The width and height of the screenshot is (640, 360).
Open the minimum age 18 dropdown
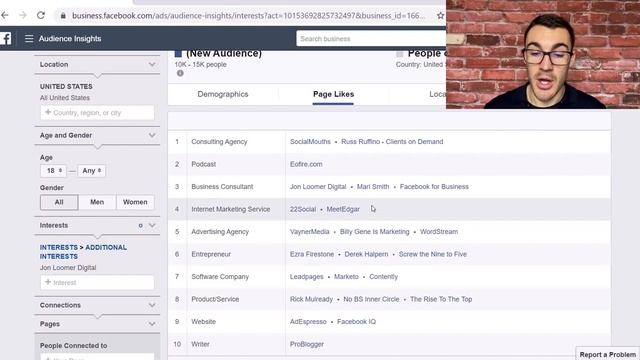(53, 171)
